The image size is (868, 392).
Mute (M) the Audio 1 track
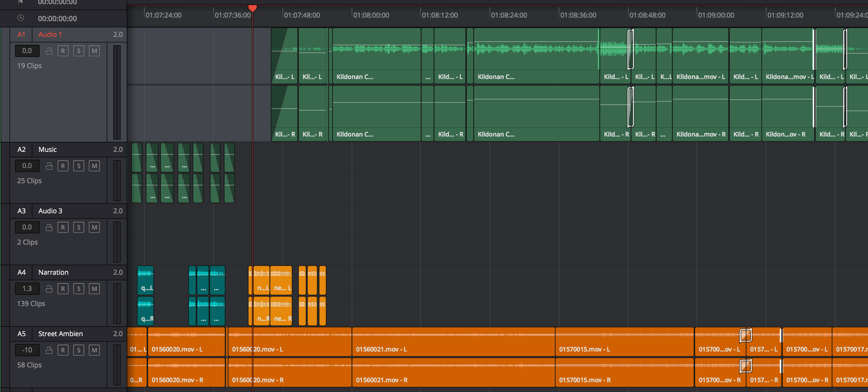coord(94,51)
